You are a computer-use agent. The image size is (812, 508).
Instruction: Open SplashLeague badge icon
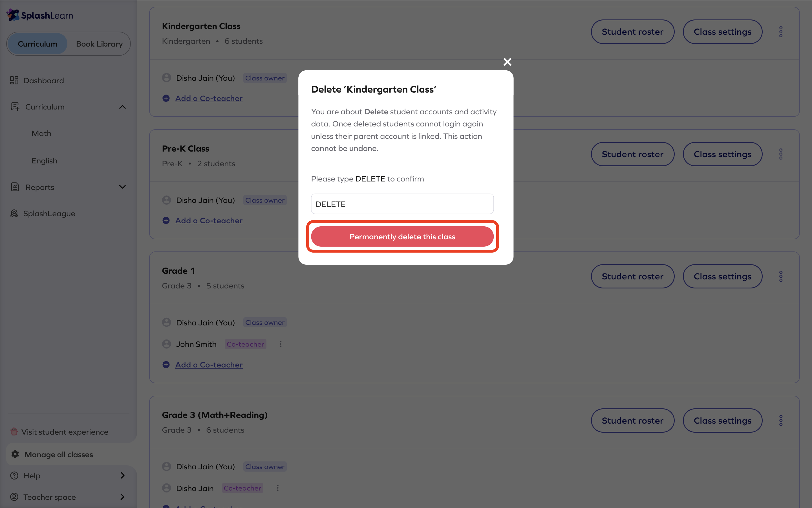click(14, 213)
